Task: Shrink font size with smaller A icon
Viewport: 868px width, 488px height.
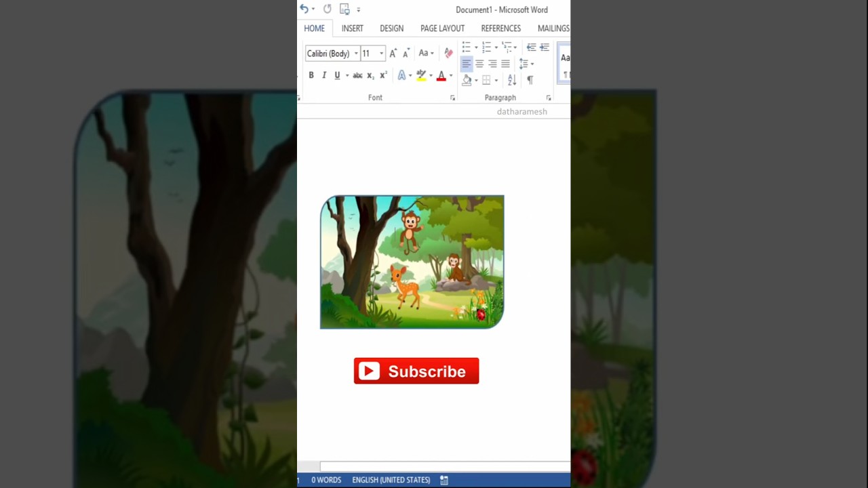Action: click(x=406, y=54)
